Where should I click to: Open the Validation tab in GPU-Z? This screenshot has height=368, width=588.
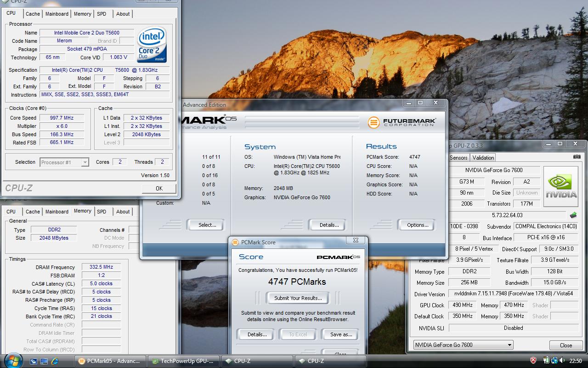coord(483,157)
